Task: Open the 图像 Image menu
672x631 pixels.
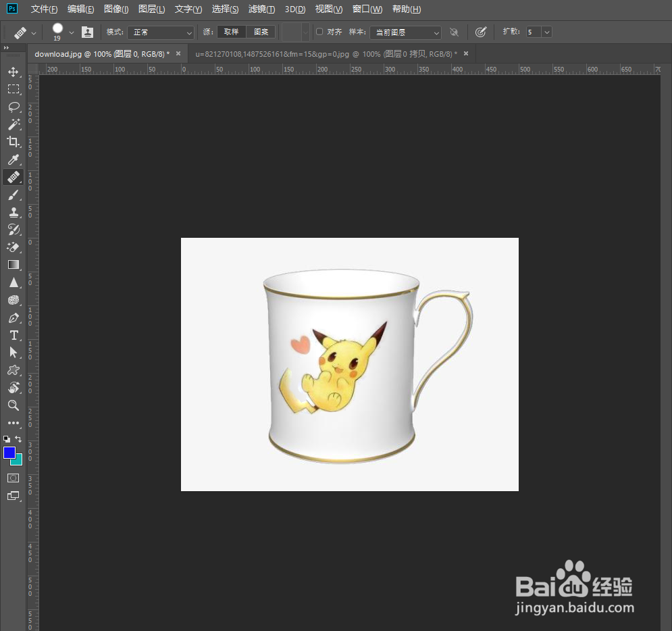Action: [116, 9]
